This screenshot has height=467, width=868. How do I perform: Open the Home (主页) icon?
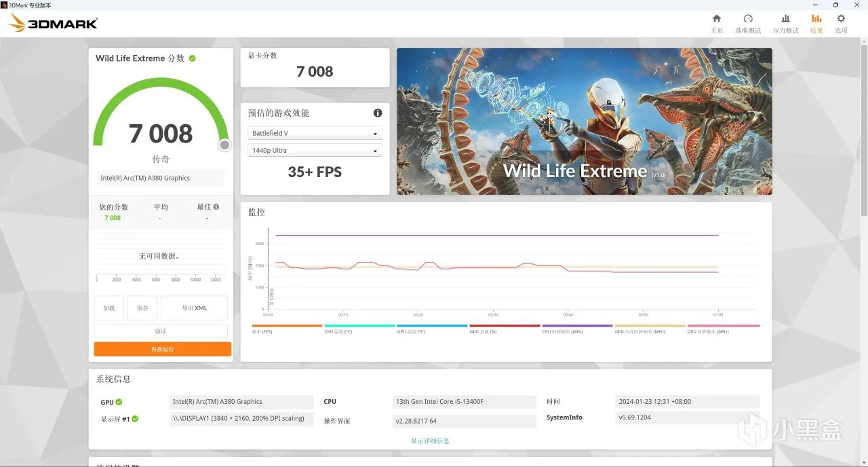click(717, 23)
